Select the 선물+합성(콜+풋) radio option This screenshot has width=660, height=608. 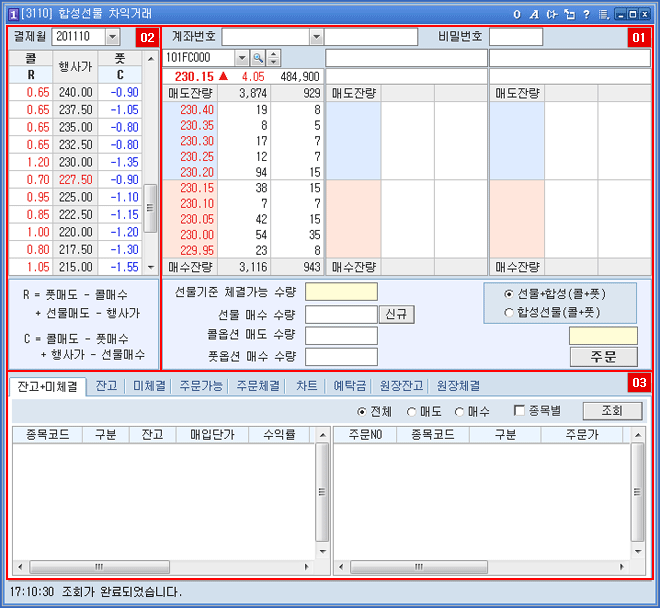tap(510, 294)
